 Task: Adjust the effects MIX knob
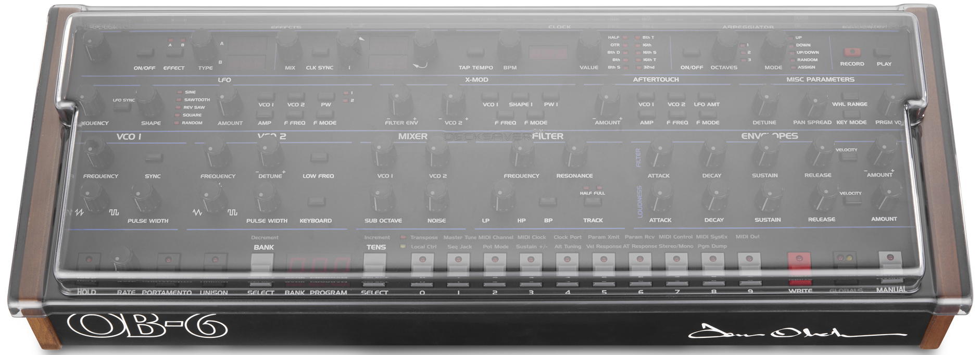pyautogui.click(x=289, y=46)
